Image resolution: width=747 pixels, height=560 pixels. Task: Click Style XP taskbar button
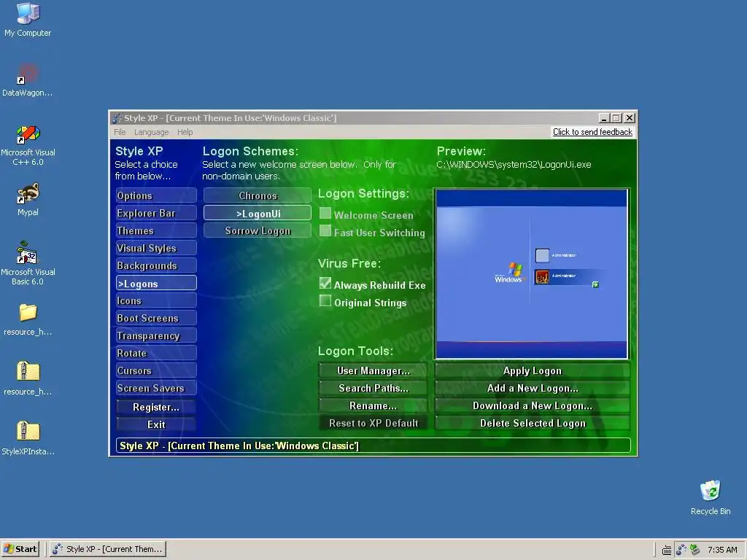[x=108, y=549]
